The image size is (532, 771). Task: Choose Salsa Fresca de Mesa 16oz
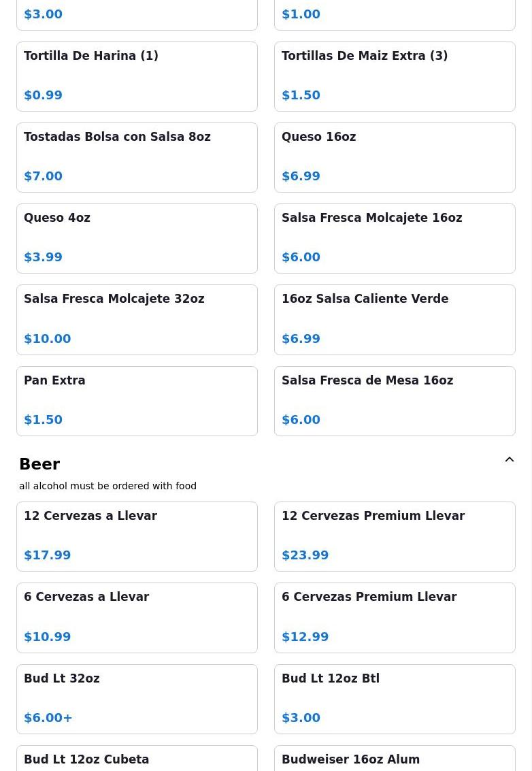[395, 401]
